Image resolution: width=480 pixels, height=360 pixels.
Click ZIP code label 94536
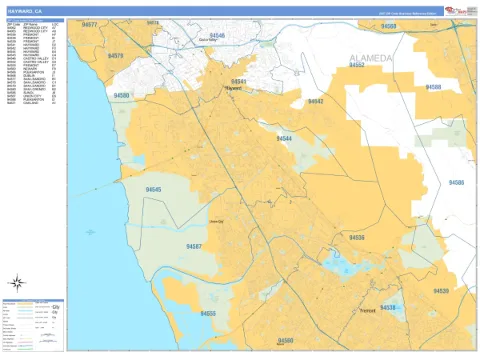[357, 238]
